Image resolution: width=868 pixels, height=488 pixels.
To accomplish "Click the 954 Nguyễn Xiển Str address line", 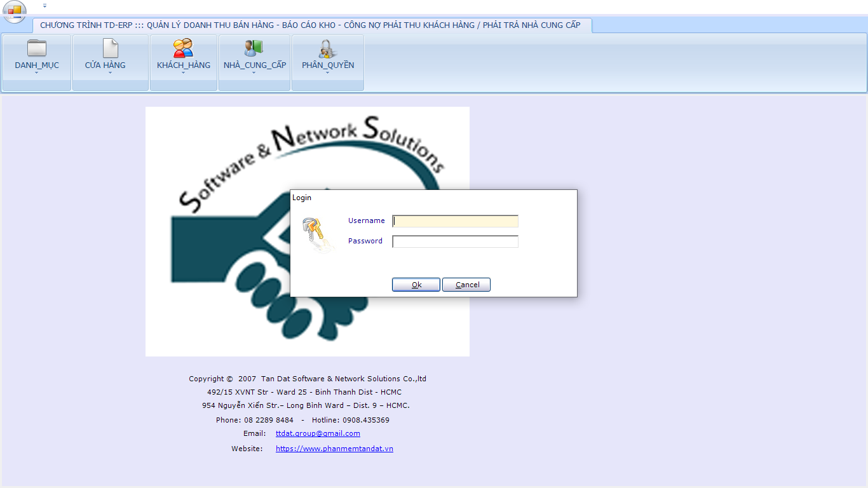I will point(306,405).
